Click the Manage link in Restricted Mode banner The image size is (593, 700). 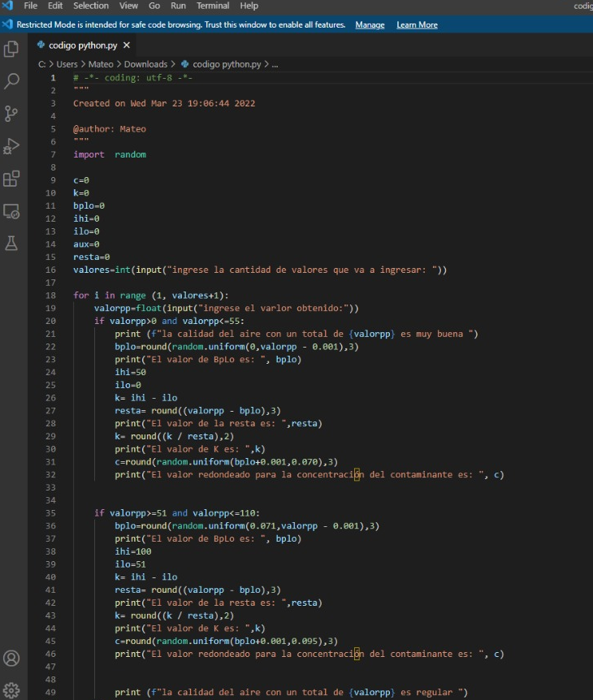370,25
